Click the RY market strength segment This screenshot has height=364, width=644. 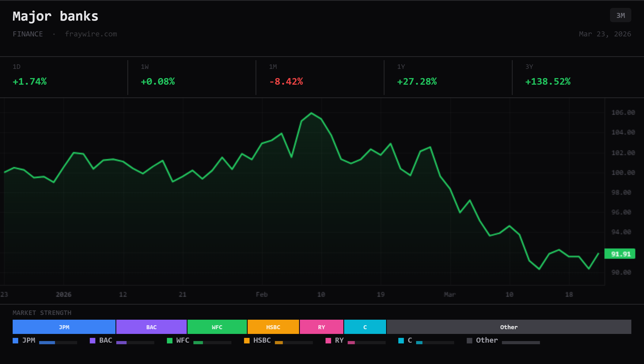[321, 327]
